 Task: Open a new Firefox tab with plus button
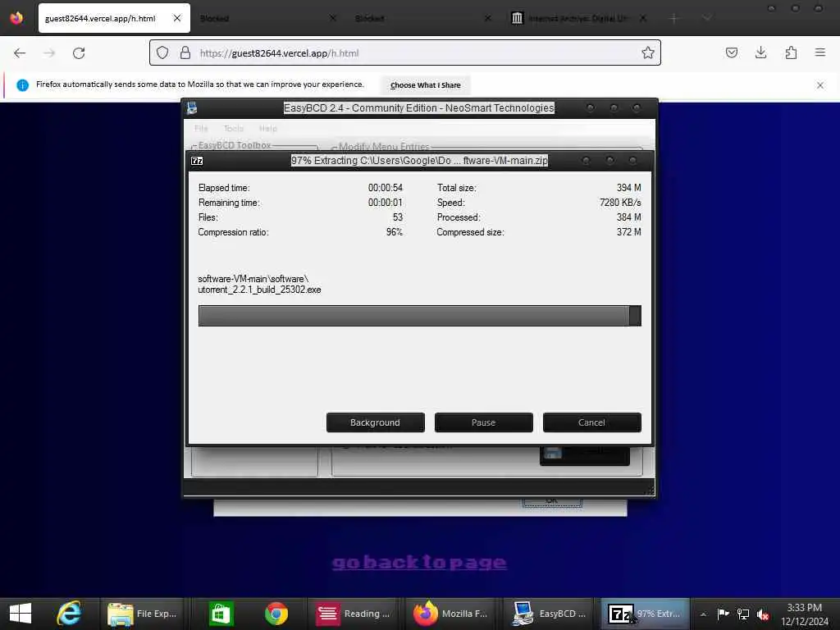[674, 18]
